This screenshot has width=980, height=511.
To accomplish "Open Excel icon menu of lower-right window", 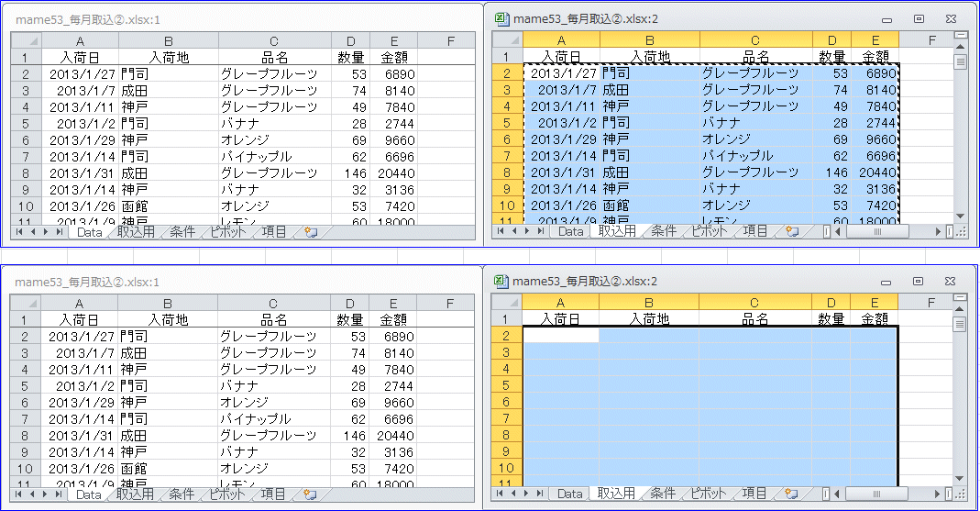I will tap(500, 282).
